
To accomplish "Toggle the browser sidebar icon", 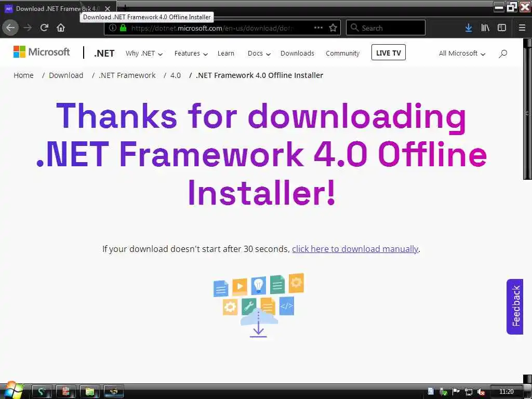I will pyautogui.click(x=502, y=28).
